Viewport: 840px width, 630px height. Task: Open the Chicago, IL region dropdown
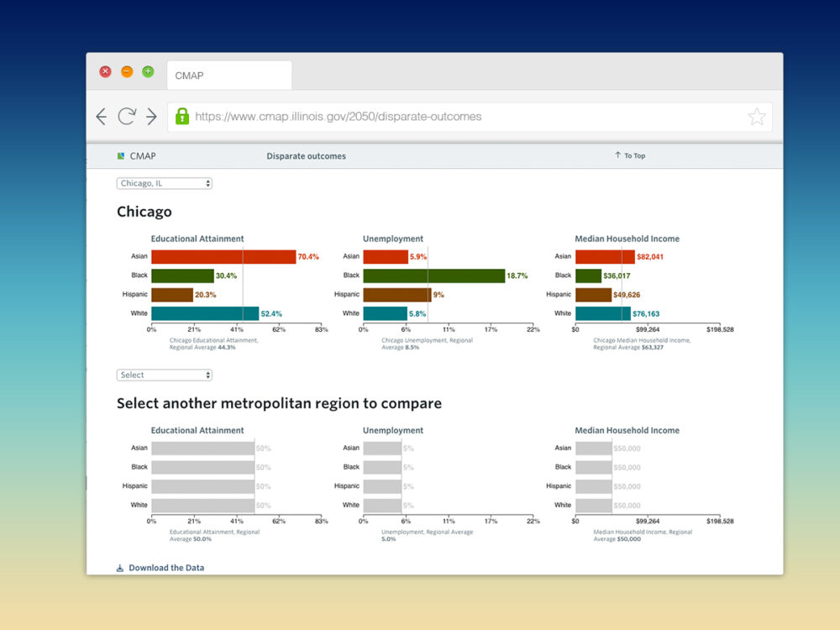click(165, 183)
